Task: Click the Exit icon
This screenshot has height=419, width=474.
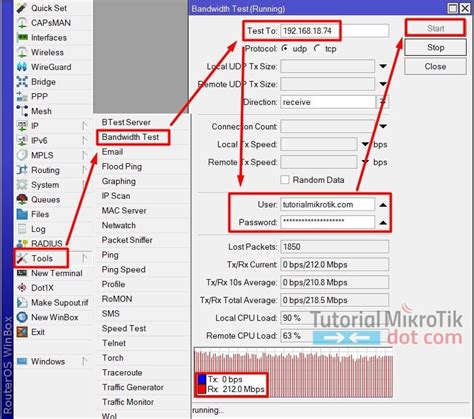Action: 22,332
